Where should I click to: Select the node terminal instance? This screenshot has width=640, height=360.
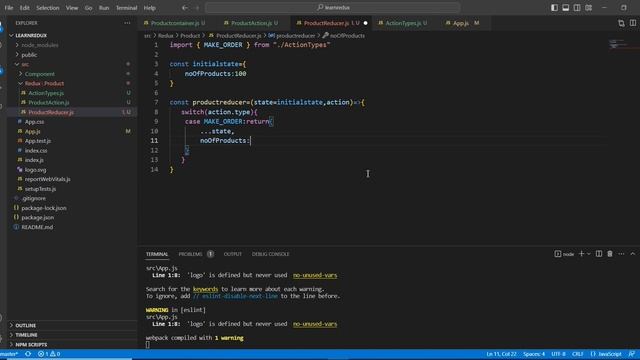(x=564, y=254)
